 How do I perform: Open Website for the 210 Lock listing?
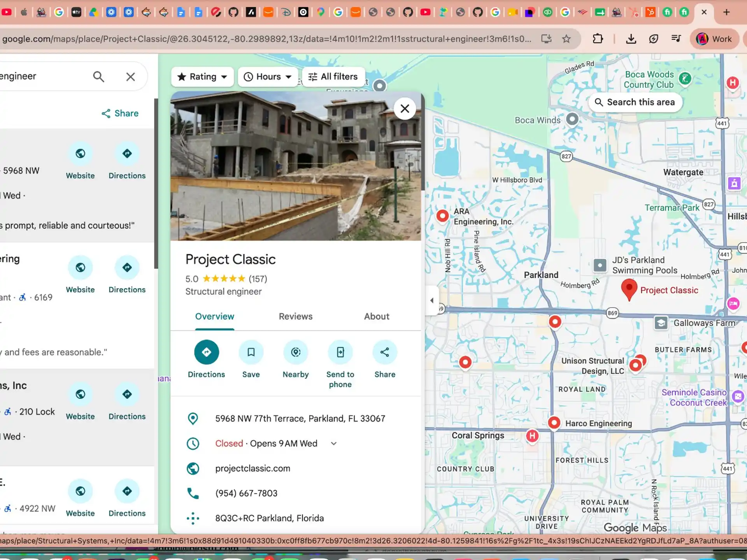(x=80, y=402)
